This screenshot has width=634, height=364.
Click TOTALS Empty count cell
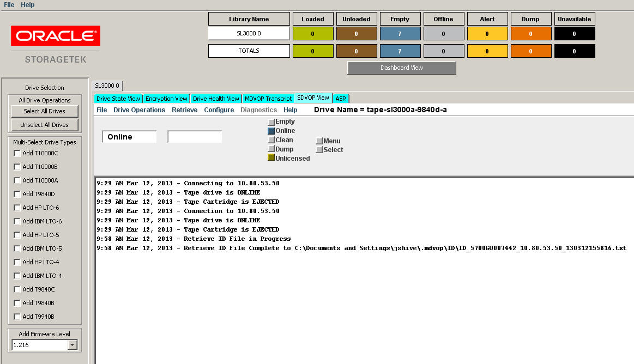pyautogui.click(x=400, y=51)
